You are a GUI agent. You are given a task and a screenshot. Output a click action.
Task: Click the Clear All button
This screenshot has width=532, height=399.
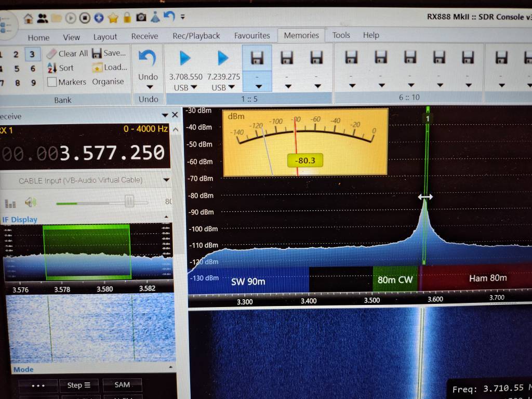pyautogui.click(x=67, y=54)
